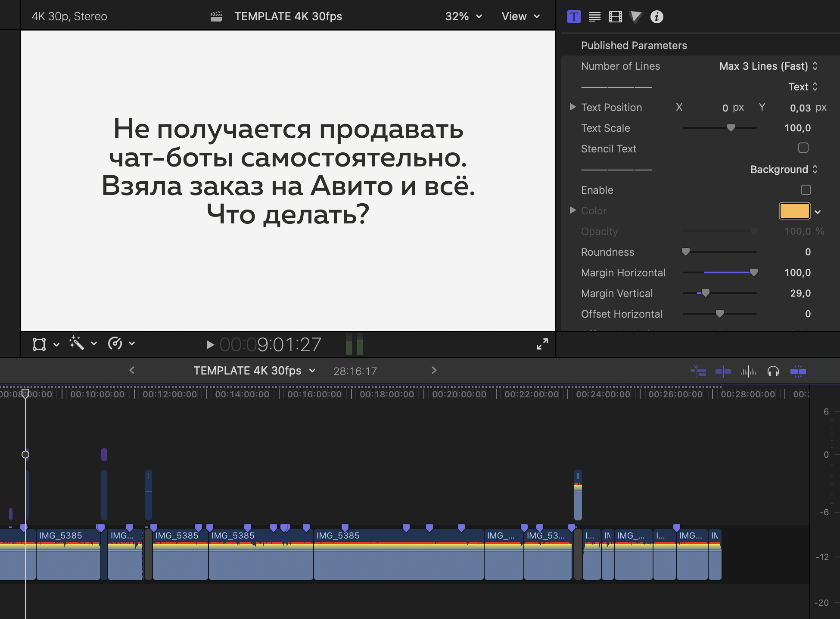Select the Transform tool icon

(39, 344)
